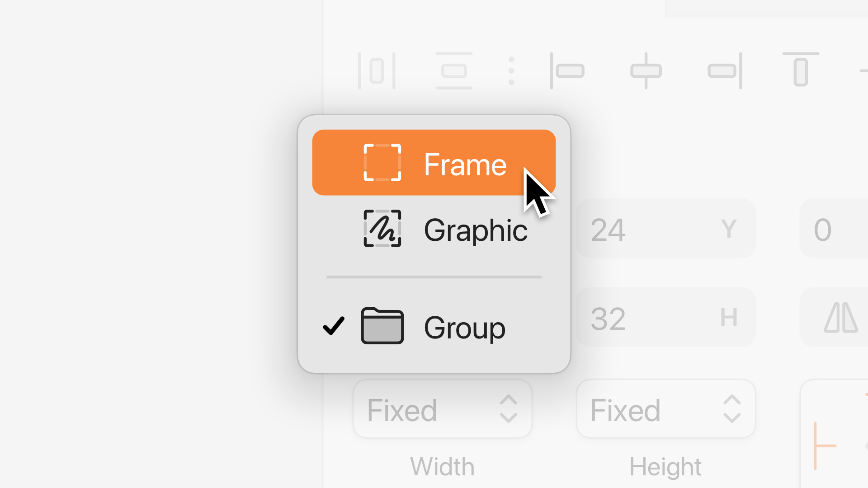
Task: Toggle the checkmark next to Group
Action: click(x=334, y=326)
